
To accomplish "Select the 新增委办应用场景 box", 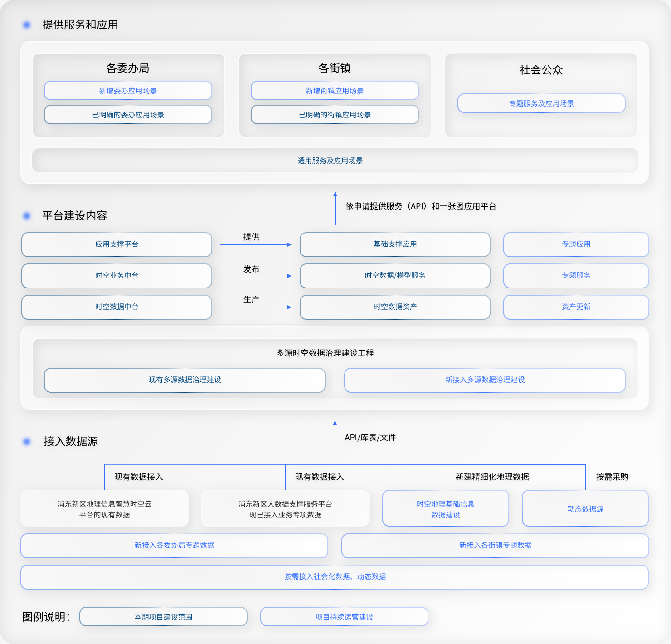I will (128, 91).
